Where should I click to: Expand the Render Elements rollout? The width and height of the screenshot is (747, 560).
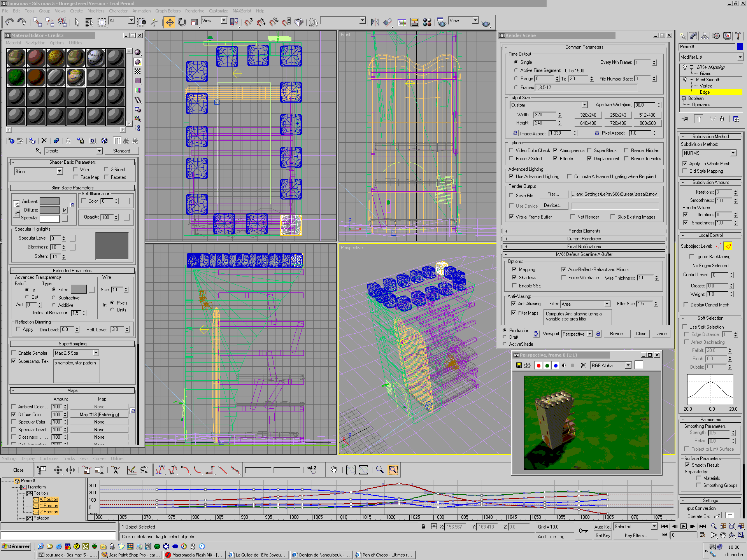[584, 231]
